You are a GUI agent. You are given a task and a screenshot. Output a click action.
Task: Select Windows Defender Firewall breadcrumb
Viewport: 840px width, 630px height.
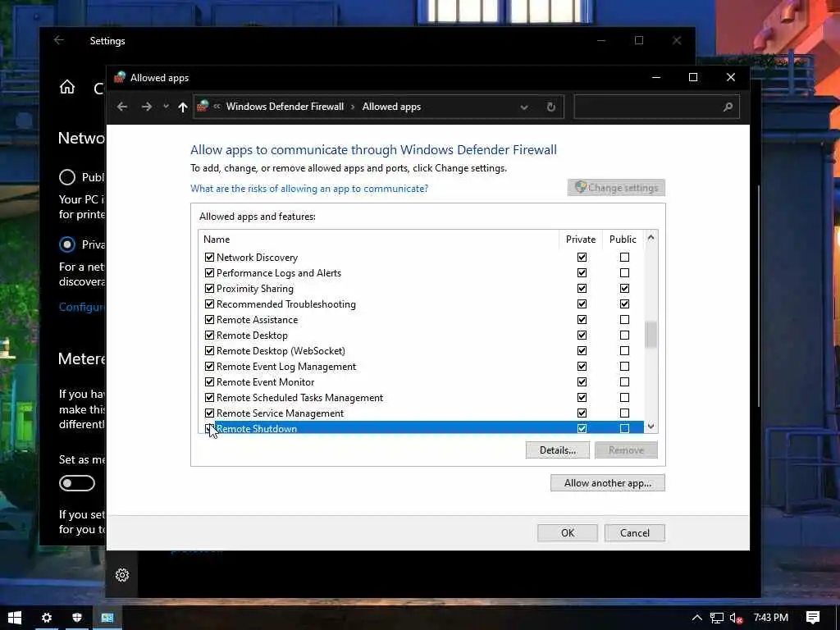pos(285,107)
